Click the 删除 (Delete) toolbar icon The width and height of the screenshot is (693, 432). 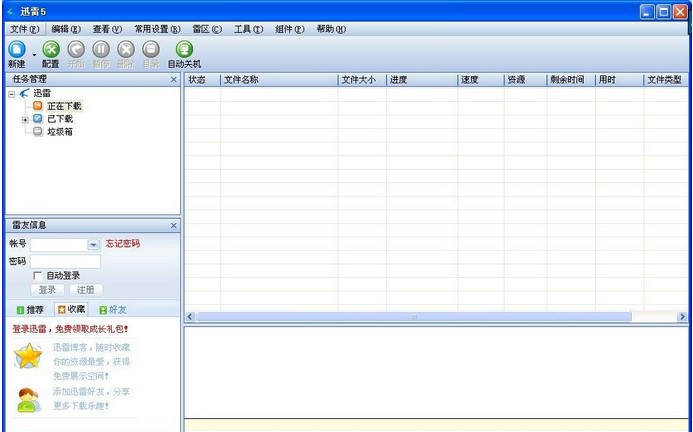[x=126, y=49]
